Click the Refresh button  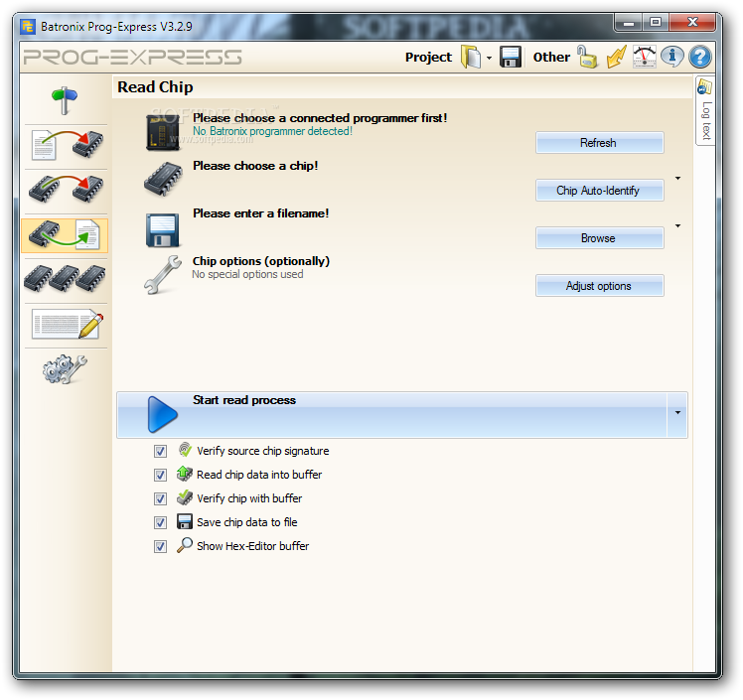(599, 143)
